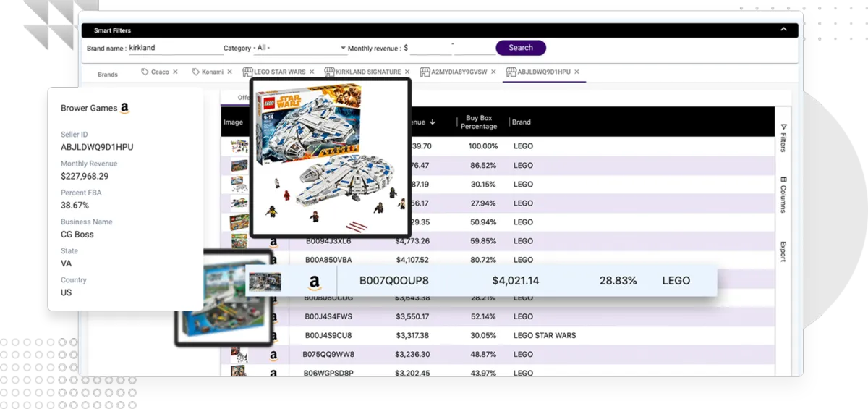The width and height of the screenshot is (868, 409).
Task: Click the Brand name input field
Action: [x=176, y=48]
